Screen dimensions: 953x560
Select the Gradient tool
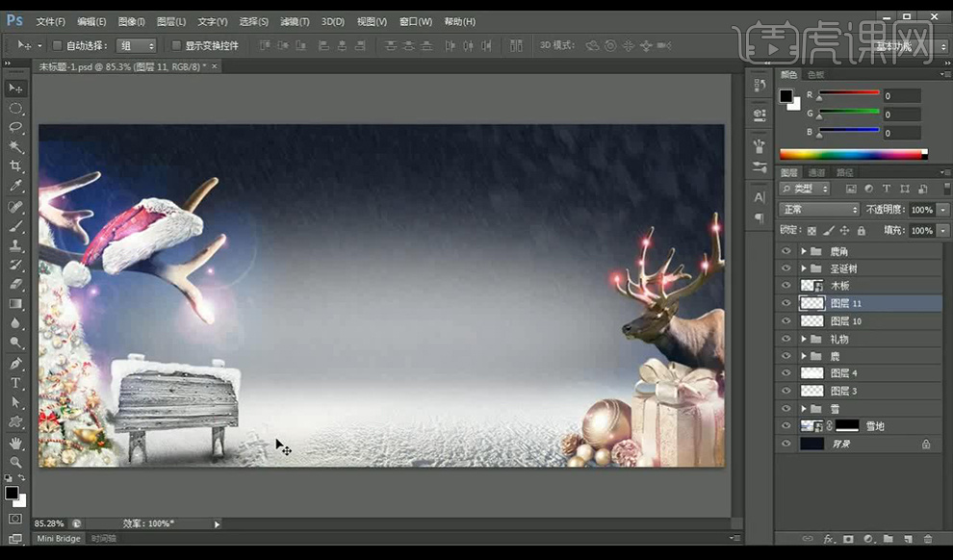(15, 304)
